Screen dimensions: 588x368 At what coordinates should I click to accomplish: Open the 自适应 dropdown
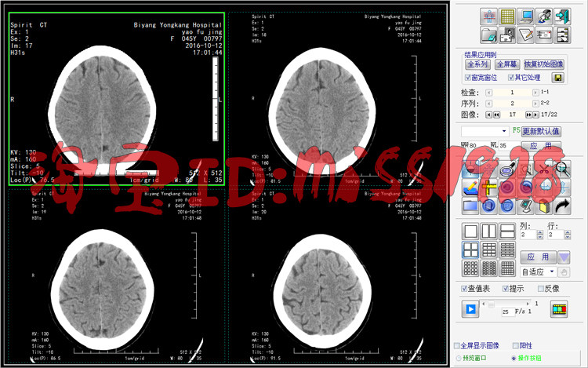538,271
